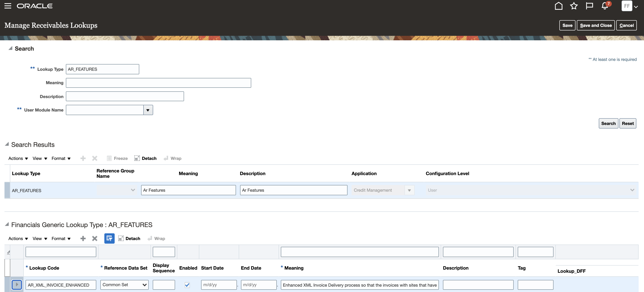Add new lookup code with plus icon
The image size is (644, 292).
pyautogui.click(x=83, y=238)
